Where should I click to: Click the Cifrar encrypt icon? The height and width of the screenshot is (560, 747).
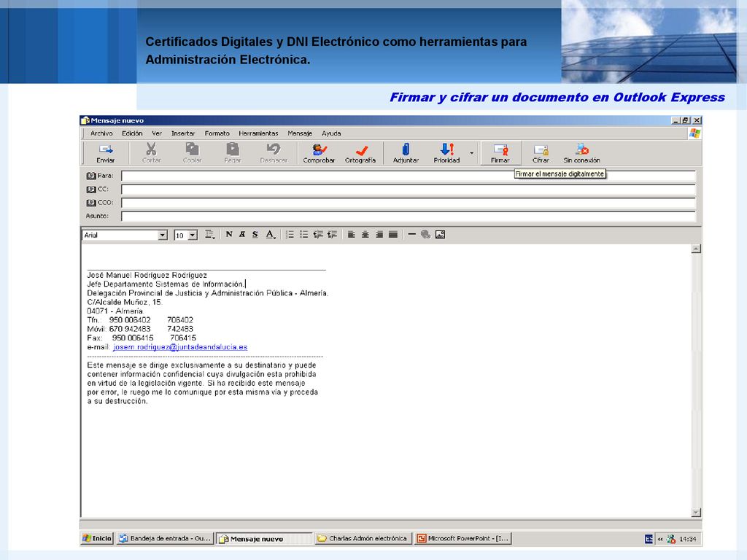click(541, 153)
